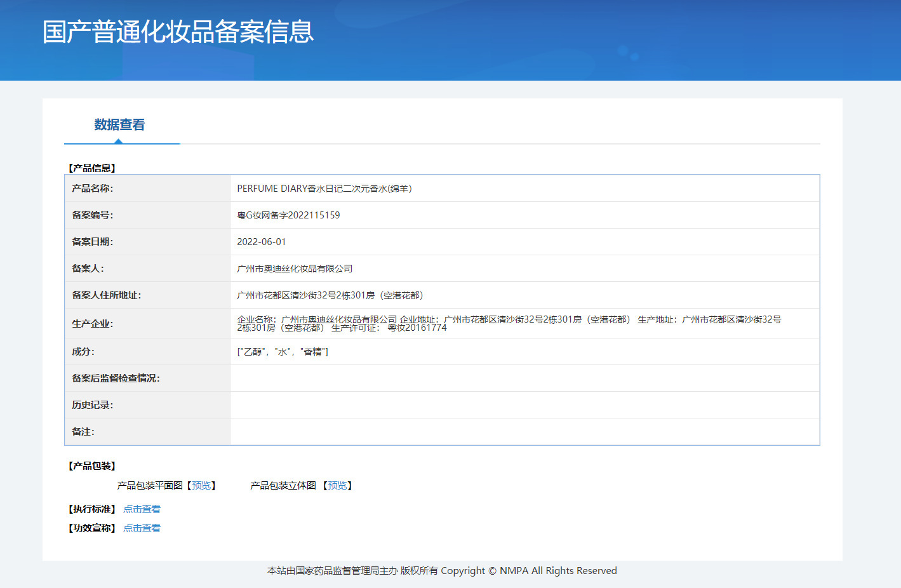The width and height of the screenshot is (901, 588).
Task: Select the 备案人住所地址 address cell
Action: tap(330, 295)
